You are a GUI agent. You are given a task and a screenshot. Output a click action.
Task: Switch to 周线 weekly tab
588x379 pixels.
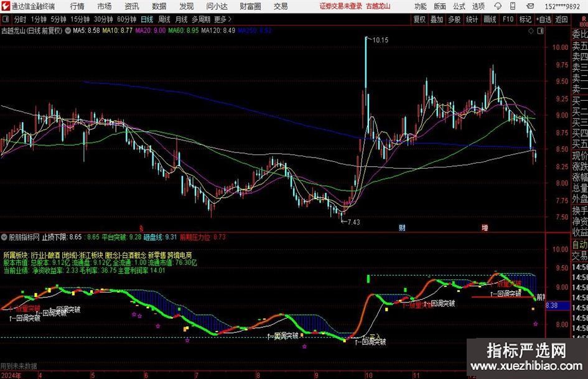pos(164,19)
